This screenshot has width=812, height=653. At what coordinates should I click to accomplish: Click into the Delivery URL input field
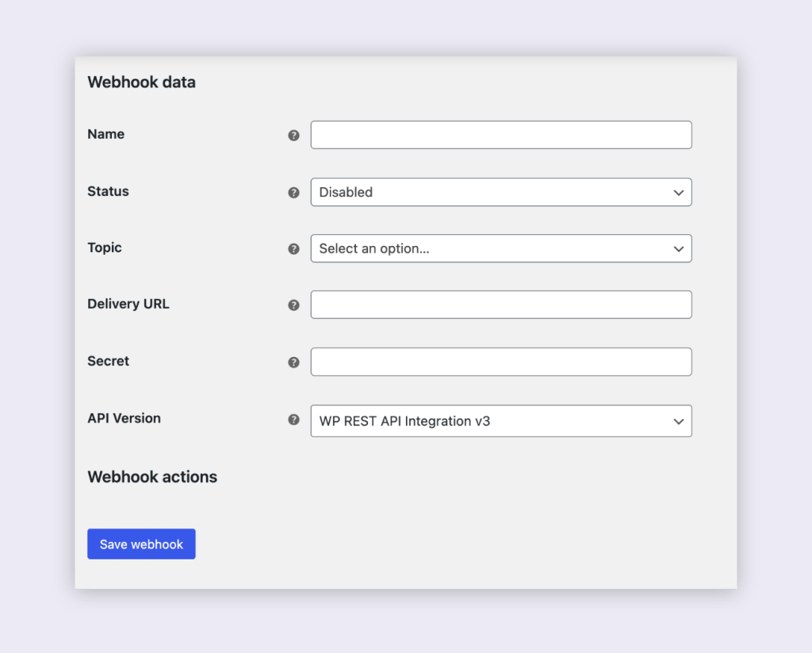tap(501, 305)
